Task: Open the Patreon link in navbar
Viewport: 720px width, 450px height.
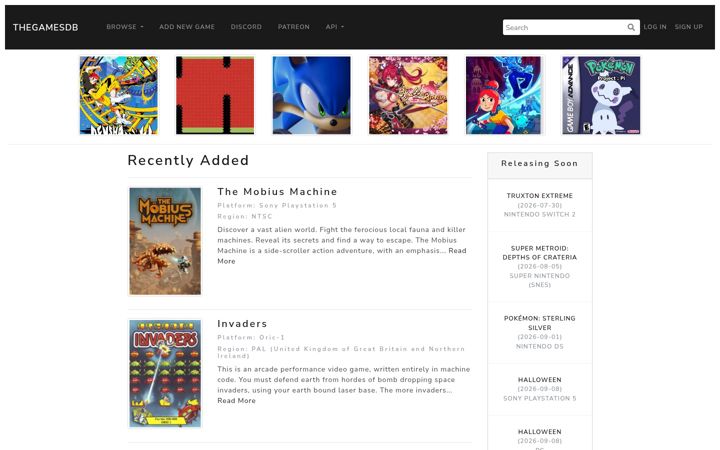Action: pyautogui.click(x=293, y=27)
